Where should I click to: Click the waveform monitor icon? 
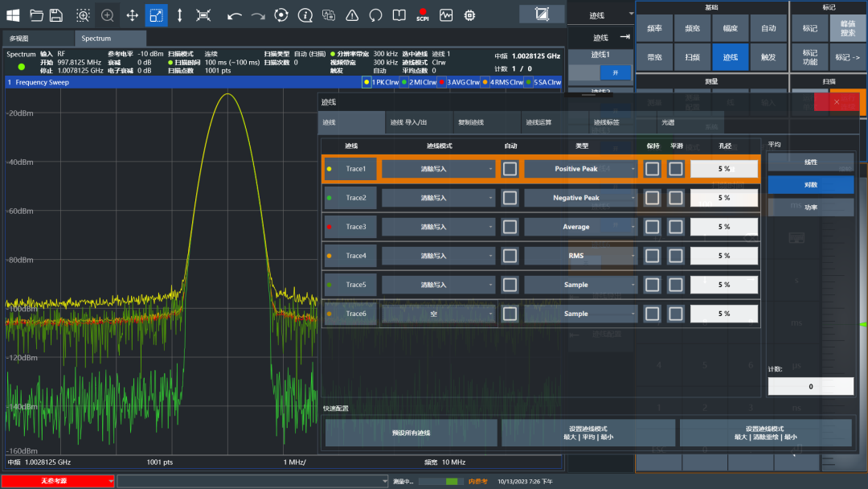pyautogui.click(x=445, y=15)
